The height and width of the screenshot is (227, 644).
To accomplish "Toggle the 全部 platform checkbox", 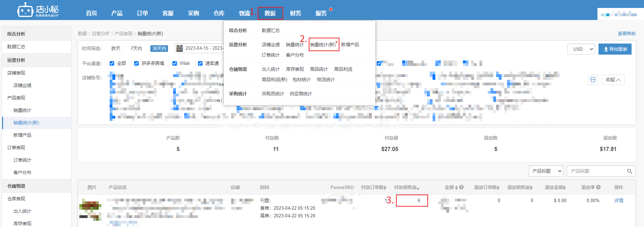I will (x=112, y=63).
